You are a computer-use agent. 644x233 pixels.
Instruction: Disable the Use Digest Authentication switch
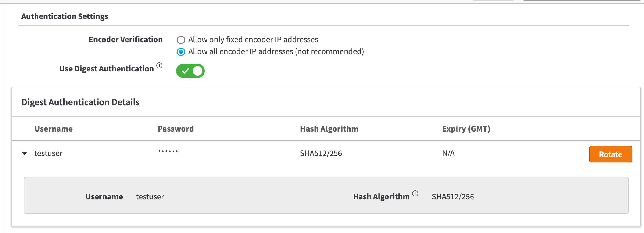pos(190,71)
